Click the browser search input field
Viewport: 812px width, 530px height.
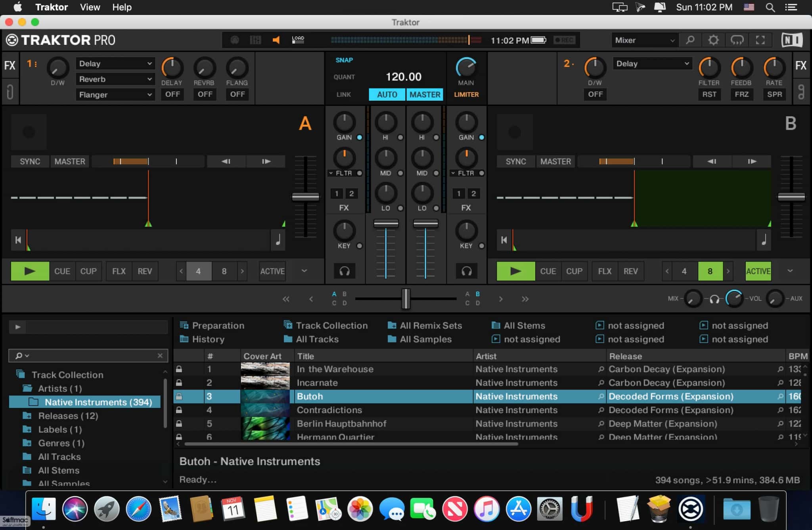click(88, 356)
